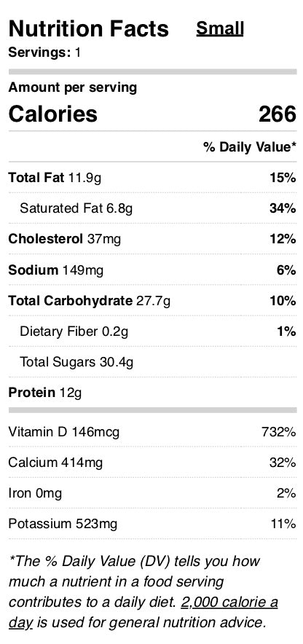Select the Saturated Fat 6.8g row
This screenshot has width=303, height=644.
coord(152,208)
